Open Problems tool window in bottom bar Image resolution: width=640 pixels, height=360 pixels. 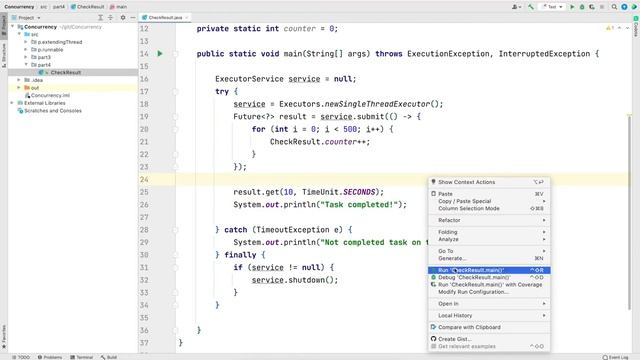[50, 357]
